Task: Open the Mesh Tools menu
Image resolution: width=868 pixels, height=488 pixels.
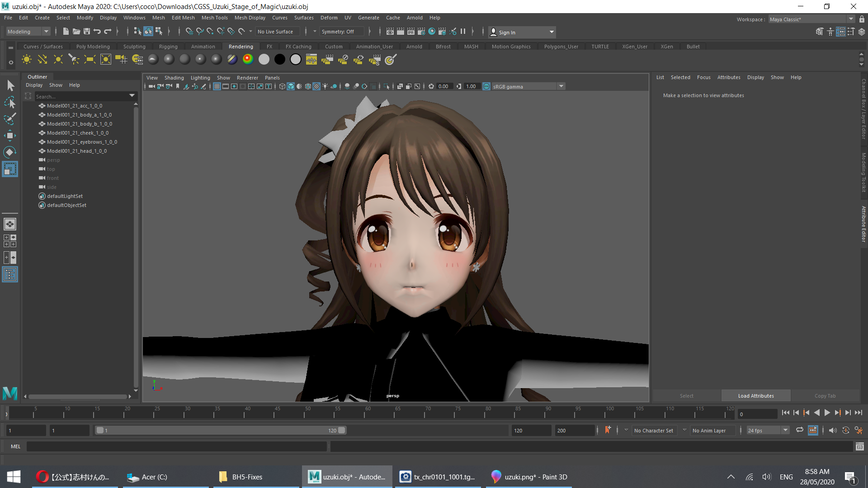Action: [x=214, y=18]
